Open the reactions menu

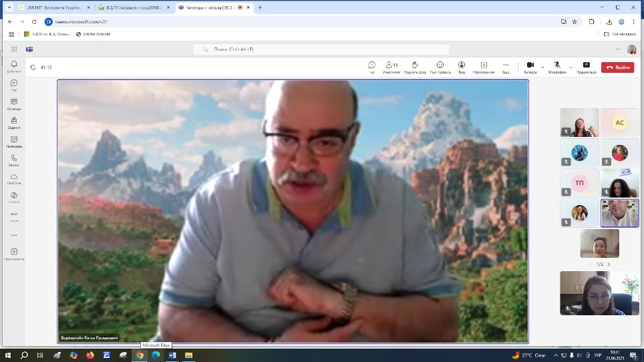pos(440,67)
